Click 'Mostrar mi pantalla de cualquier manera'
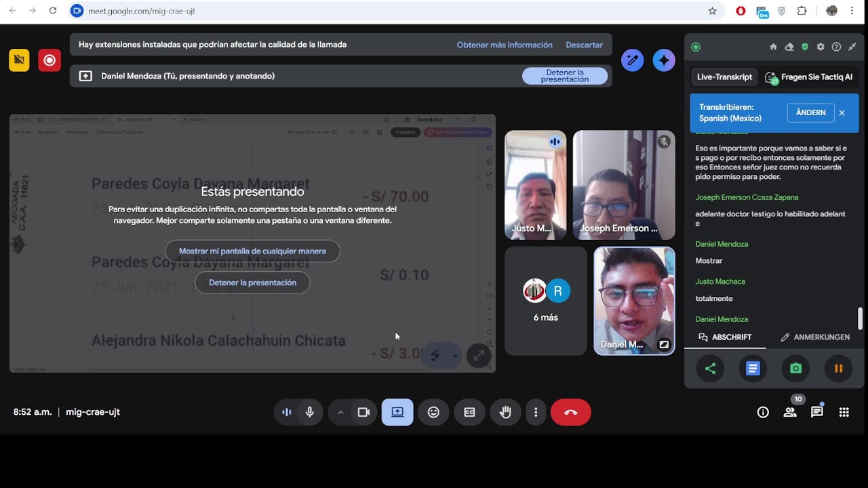Viewport: 868px width, 488px height. click(x=252, y=251)
